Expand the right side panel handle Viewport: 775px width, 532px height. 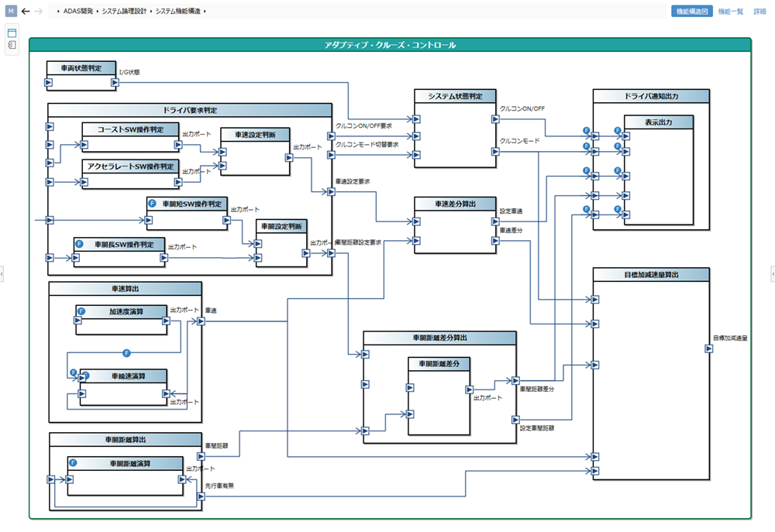click(772, 273)
